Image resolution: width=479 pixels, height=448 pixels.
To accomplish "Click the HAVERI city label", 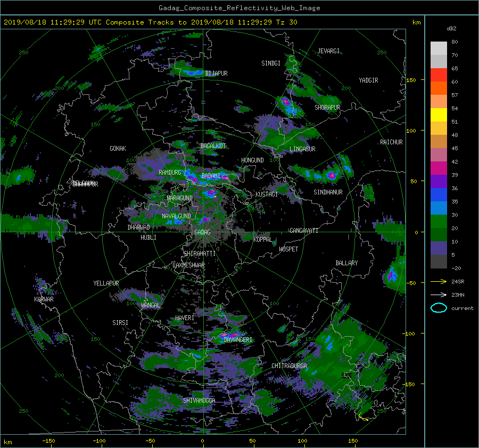I will 185,319.
